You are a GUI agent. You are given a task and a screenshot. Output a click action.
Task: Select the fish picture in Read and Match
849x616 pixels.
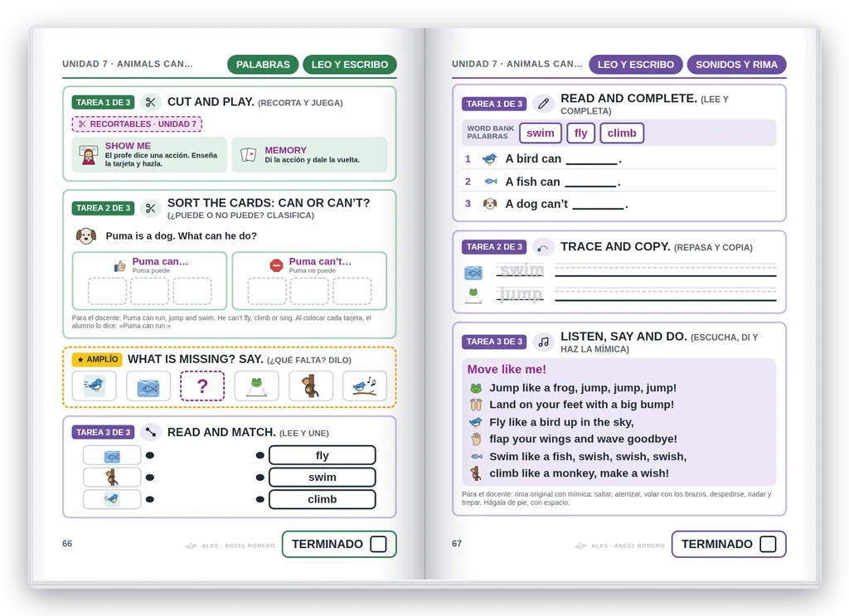[112, 455]
